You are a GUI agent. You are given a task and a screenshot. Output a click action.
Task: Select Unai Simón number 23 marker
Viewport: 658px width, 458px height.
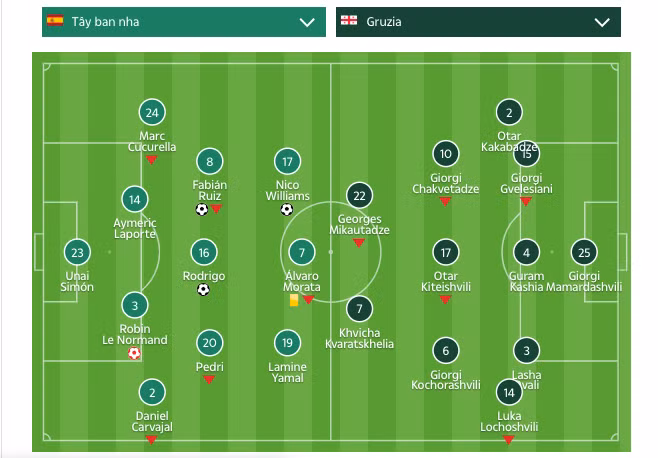[x=77, y=253]
